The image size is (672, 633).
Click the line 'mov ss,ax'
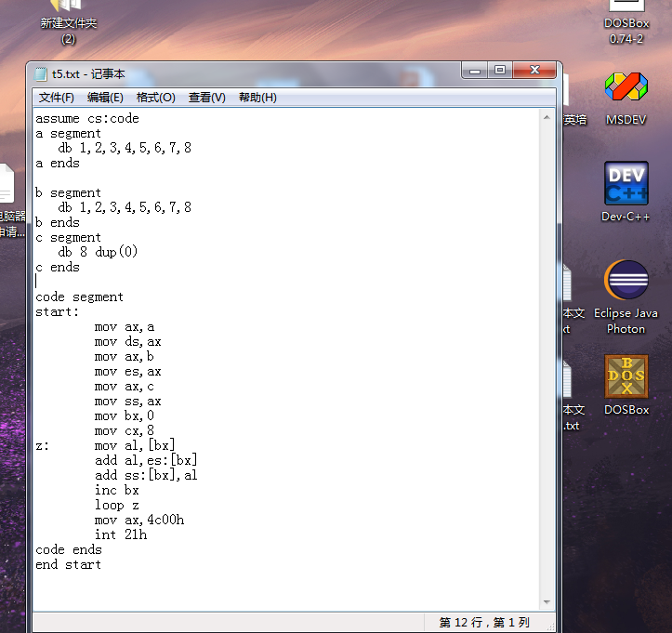coord(127,402)
